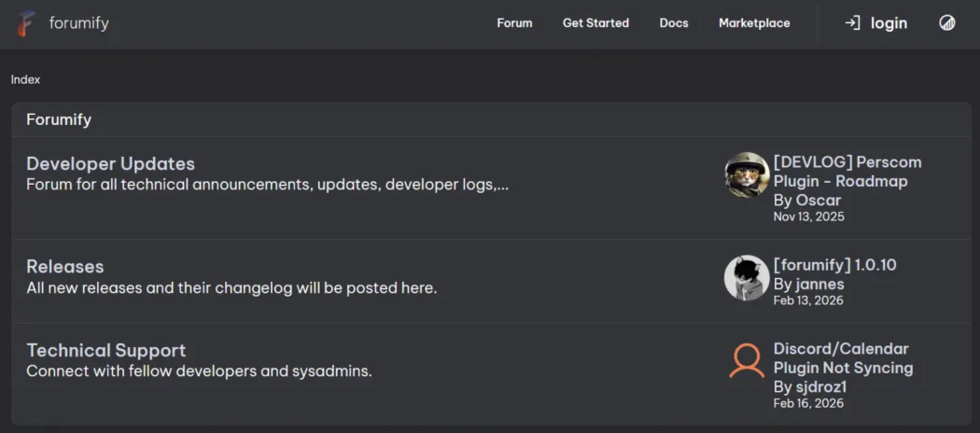Viewport: 980px width, 433px height.
Task: Enter the Technical Support forum
Action: (105, 351)
